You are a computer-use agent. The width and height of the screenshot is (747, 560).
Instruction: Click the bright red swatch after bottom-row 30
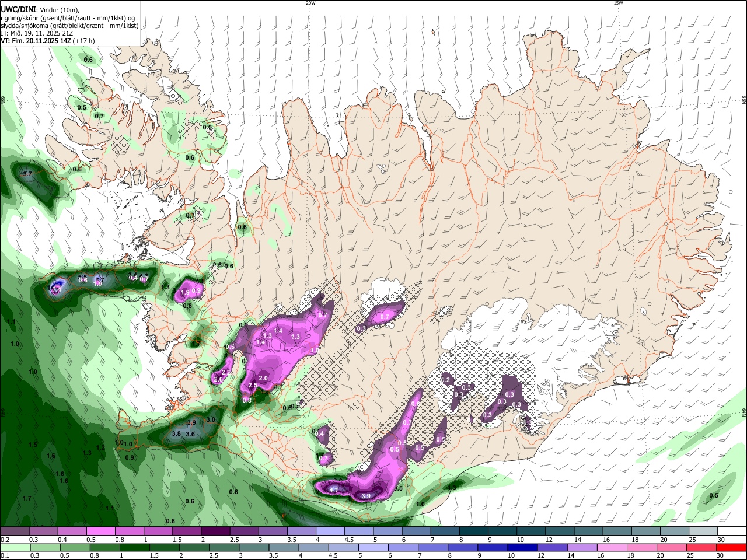coord(731,547)
